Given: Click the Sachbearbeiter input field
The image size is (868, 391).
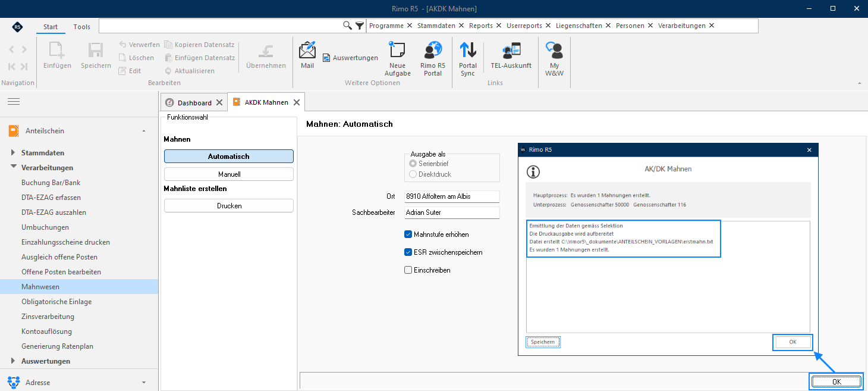Looking at the screenshot, I should 452,212.
